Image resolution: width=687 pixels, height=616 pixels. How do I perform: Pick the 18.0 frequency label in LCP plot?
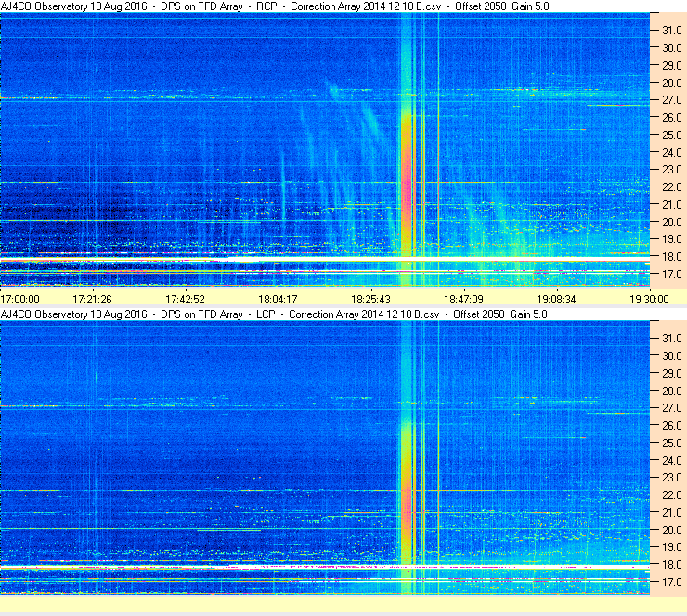click(672, 565)
